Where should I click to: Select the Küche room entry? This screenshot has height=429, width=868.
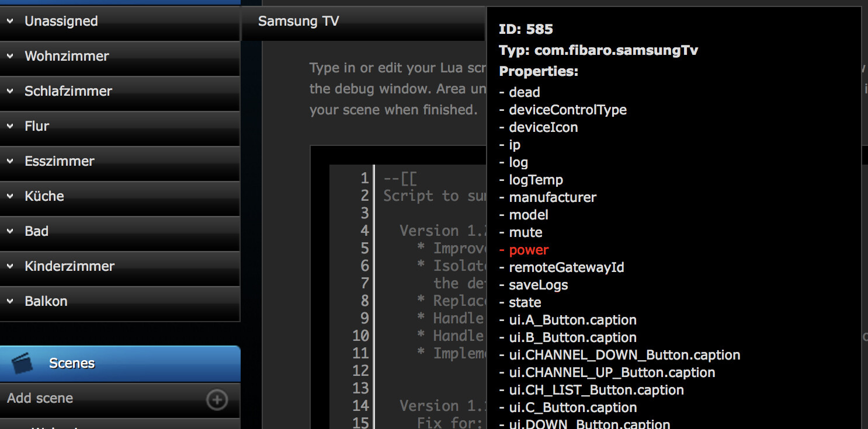(44, 196)
